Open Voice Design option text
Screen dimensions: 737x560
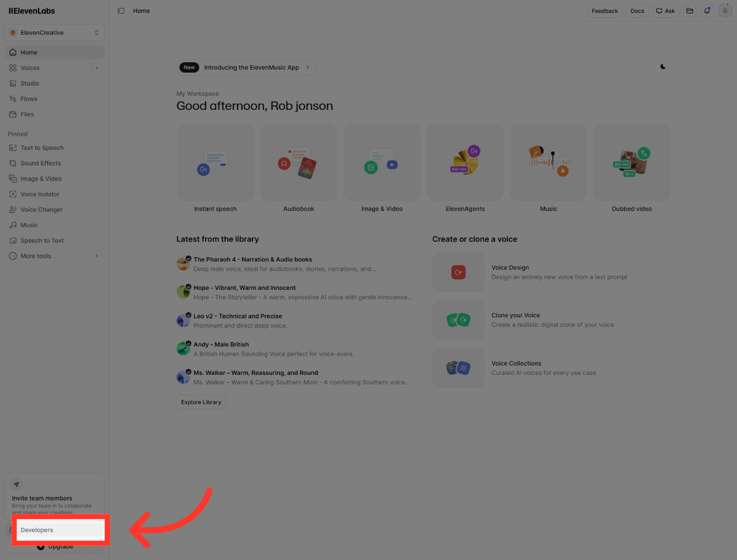[559, 272]
